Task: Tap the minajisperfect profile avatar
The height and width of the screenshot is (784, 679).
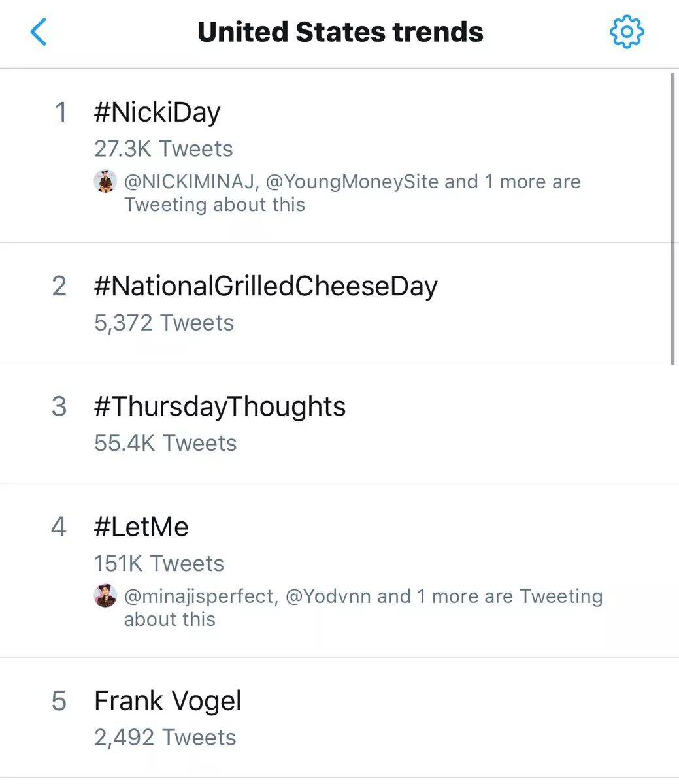Action: pos(105,596)
